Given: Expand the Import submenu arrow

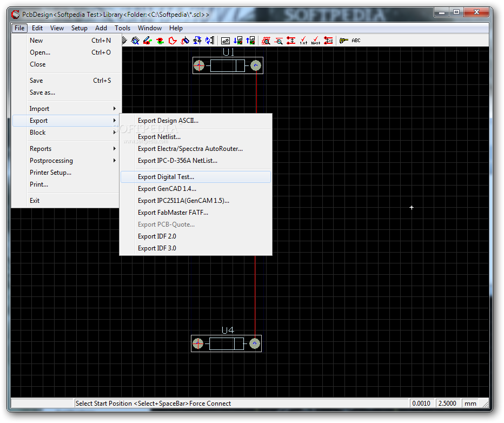Looking at the screenshot, I should tap(115, 109).
